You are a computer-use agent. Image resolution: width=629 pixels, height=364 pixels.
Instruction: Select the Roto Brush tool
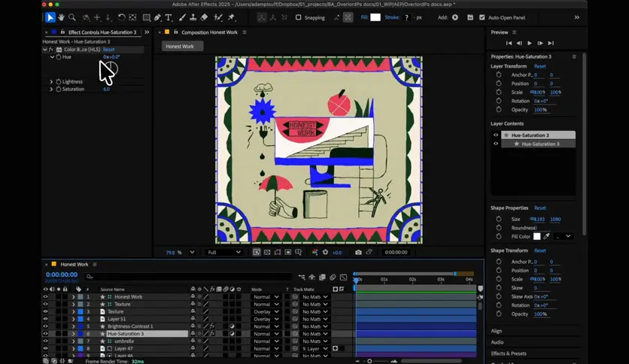(218, 17)
